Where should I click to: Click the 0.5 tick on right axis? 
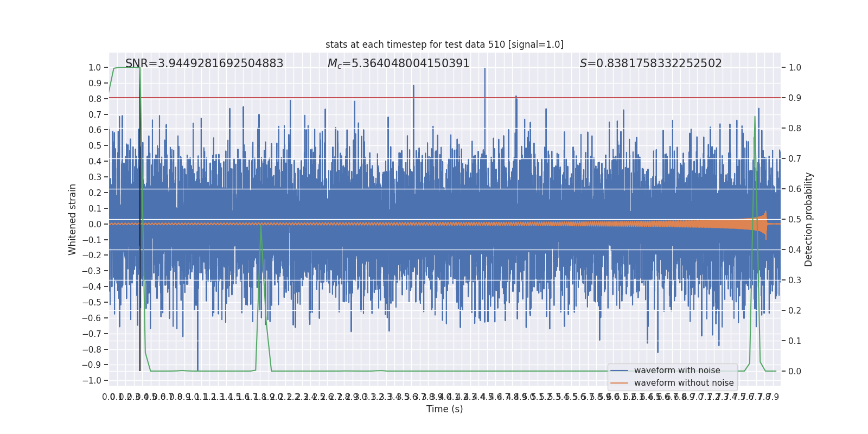[794, 220]
